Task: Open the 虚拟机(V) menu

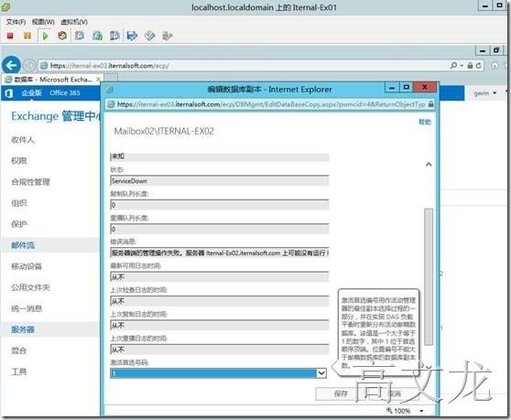Action: [74, 22]
